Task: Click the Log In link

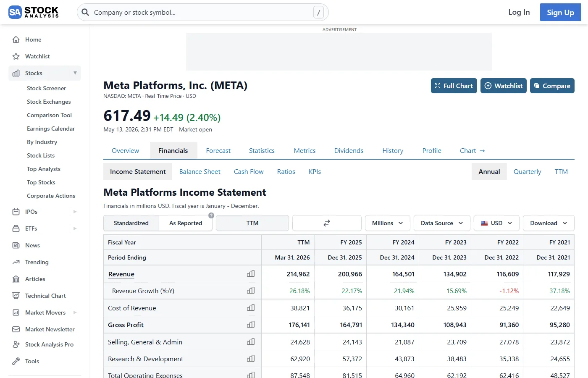Action: click(x=519, y=12)
